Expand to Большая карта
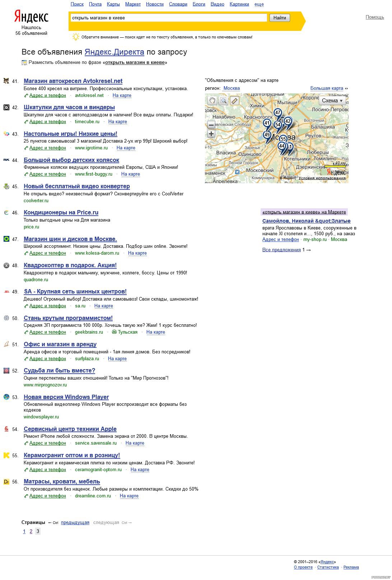 click(x=327, y=88)
